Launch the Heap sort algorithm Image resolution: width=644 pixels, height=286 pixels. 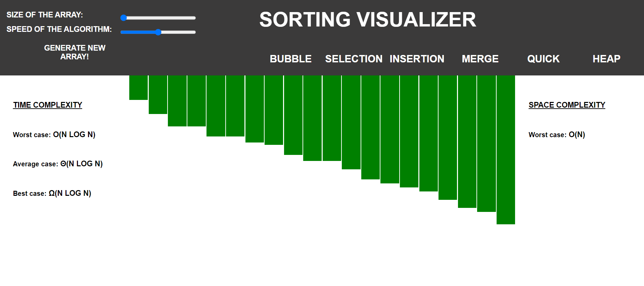[606, 59]
